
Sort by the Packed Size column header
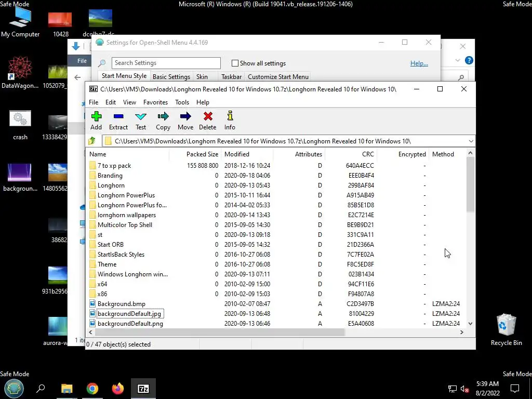click(x=195, y=154)
